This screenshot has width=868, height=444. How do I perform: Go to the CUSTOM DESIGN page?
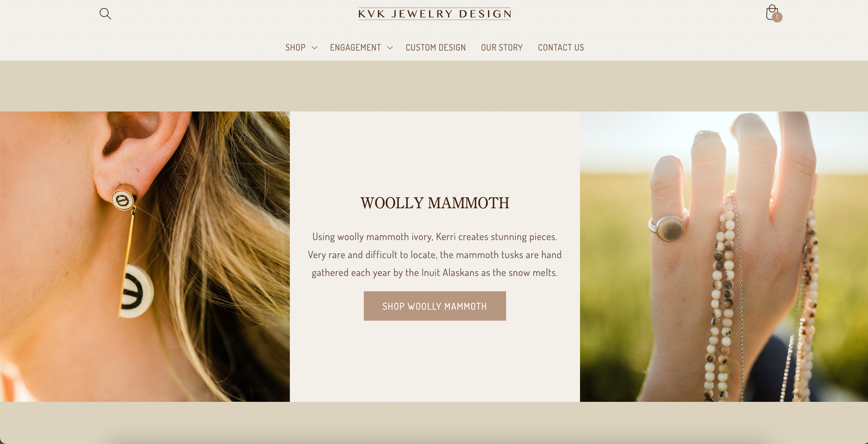pos(436,47)
